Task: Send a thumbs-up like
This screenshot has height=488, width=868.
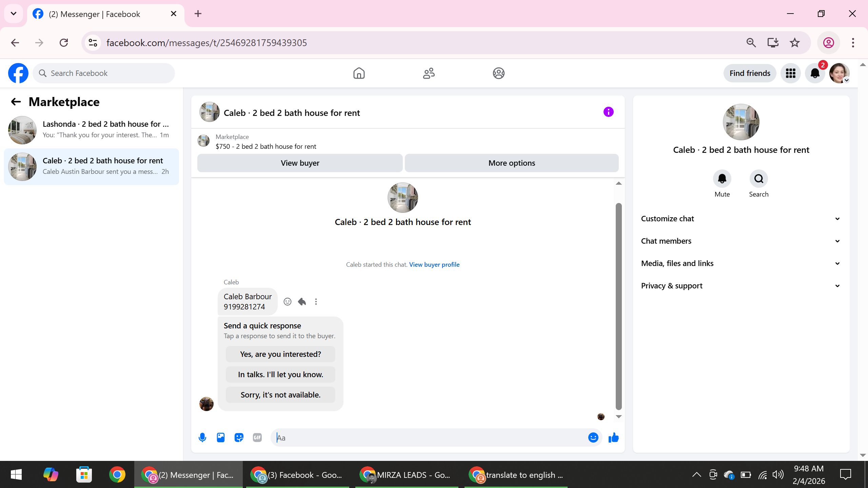Action: tap(613, 438)
